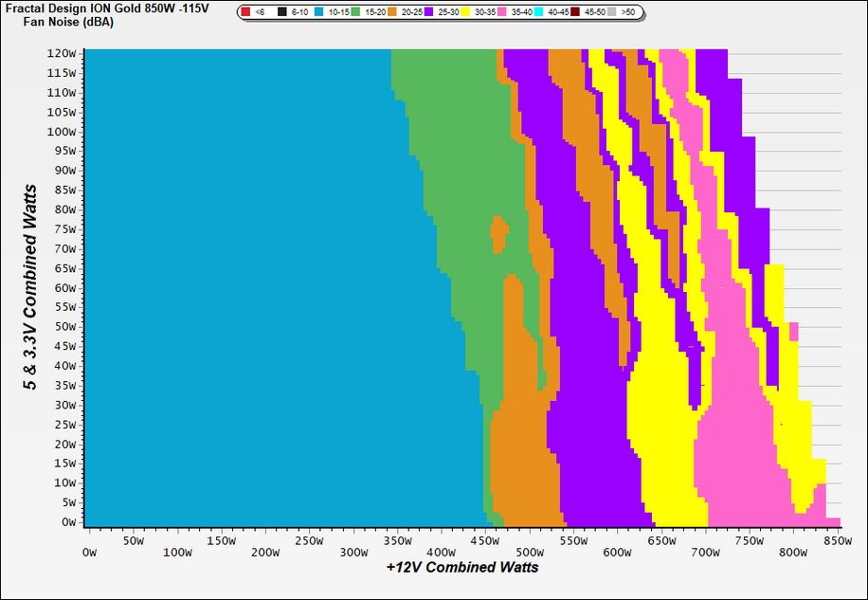This screenshot has width=868, height=600.
Task: Click the 55W y-axis label
Action: tap(64, 307)
